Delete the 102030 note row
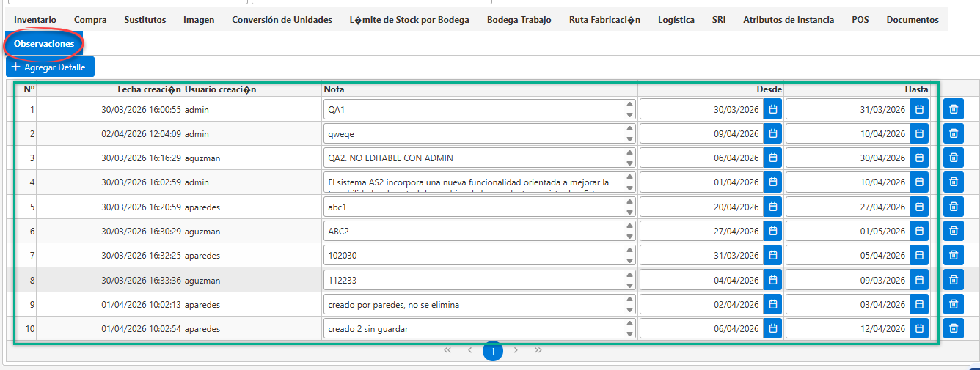Screen dimensions: 980x370 point(954,256)
